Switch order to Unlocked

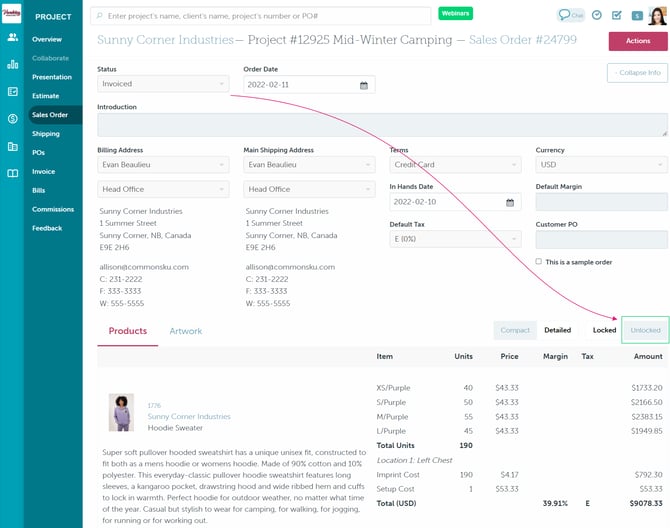click(x=645, y=330)
